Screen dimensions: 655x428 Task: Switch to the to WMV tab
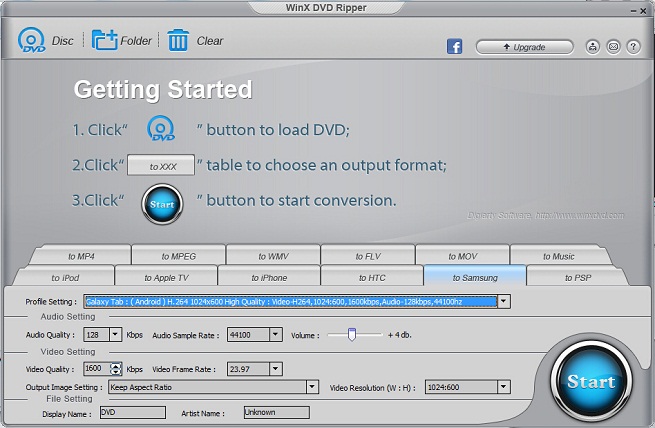(273, 256)
